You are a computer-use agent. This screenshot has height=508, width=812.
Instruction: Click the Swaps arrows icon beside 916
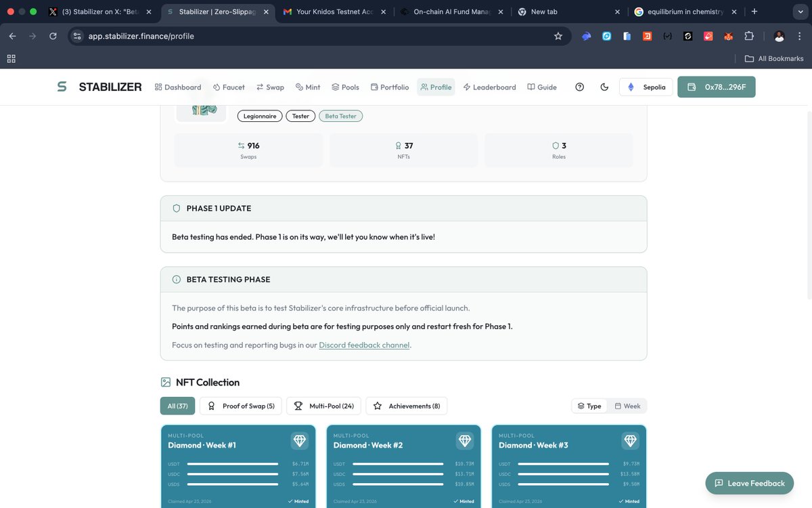point(242,146)
